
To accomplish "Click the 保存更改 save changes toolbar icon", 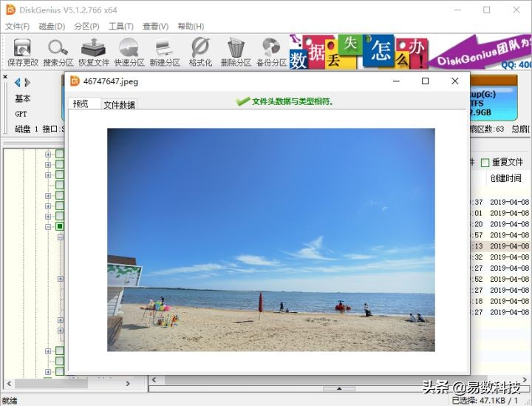I will click(22, 53).
